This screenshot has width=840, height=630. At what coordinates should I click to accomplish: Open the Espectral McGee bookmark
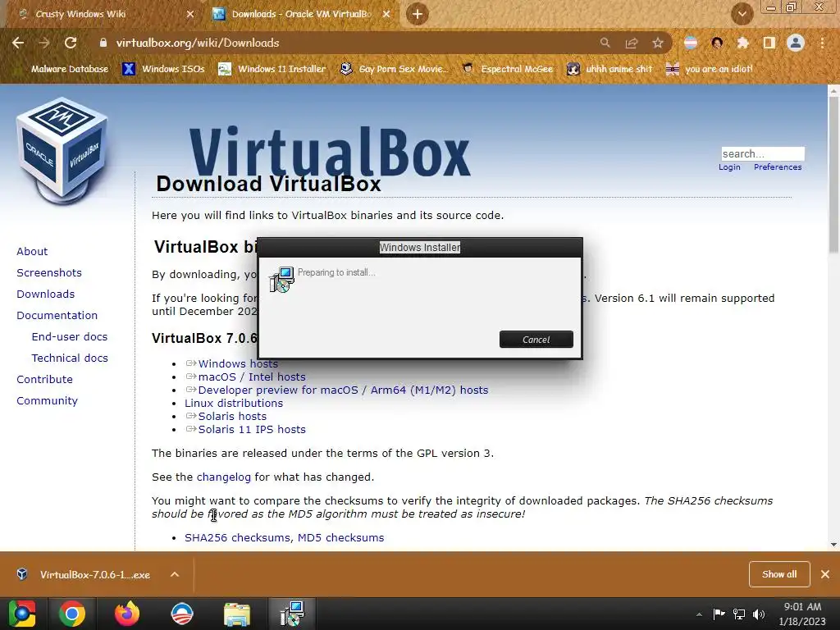click(x=507, y=69)
